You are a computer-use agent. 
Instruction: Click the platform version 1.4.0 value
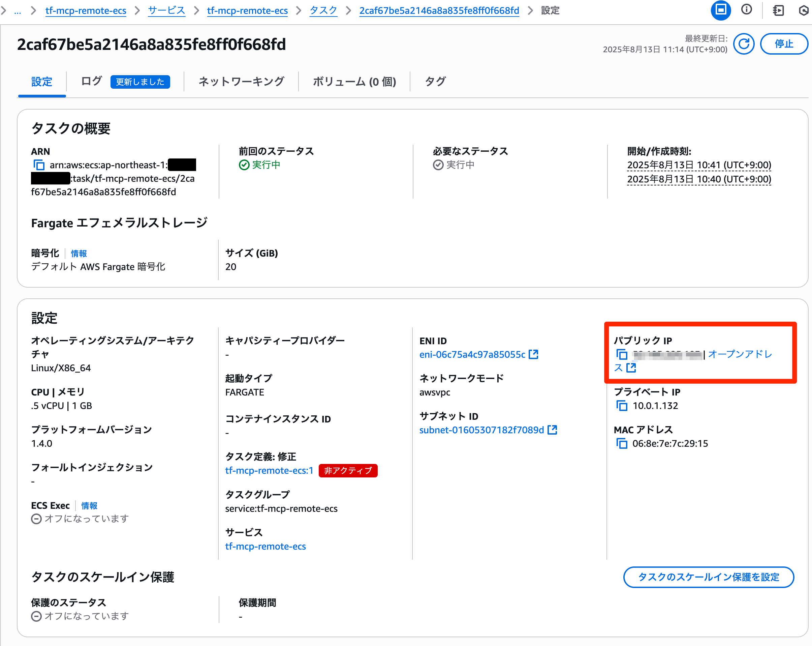pyautogui.click(x=41, y=443)
